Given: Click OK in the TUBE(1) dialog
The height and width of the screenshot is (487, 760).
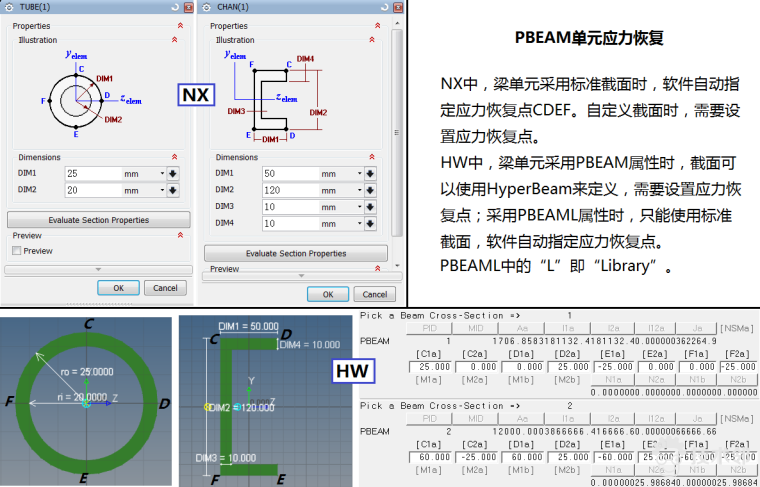Looking at the screenshot, I should (118, 288).
